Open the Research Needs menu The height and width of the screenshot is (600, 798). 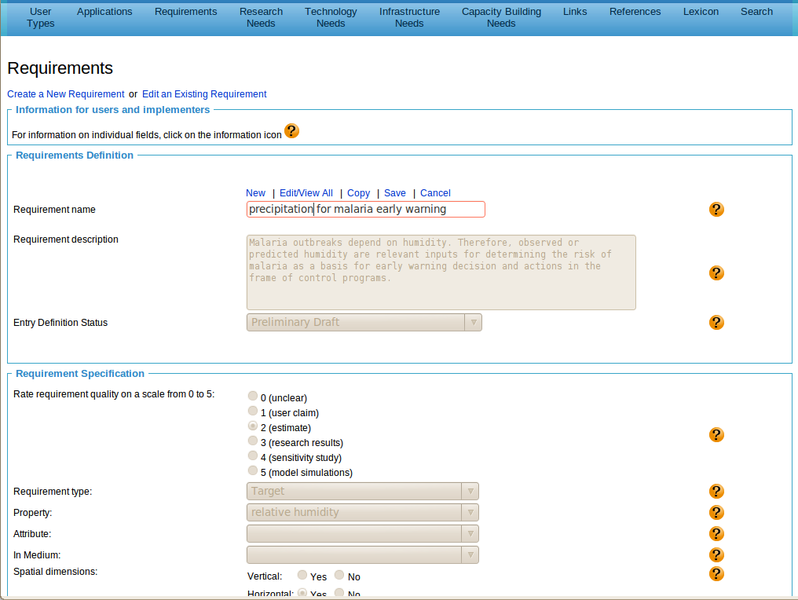click(261, 17)
